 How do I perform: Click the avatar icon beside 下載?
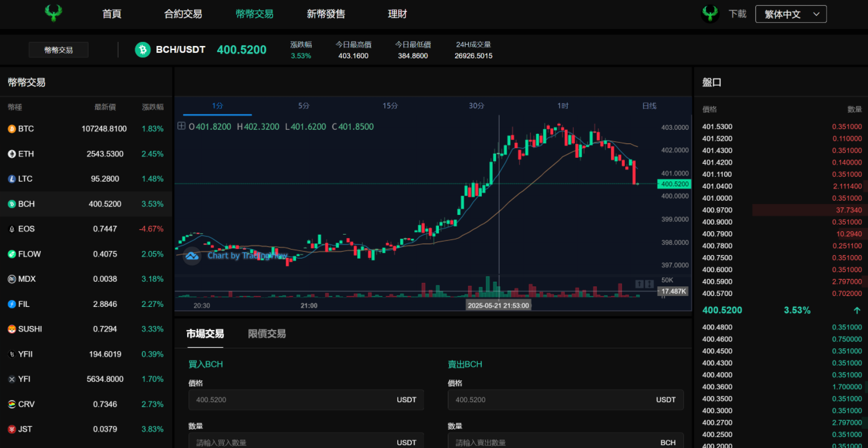pyautogui.click(x=710, y=14)
